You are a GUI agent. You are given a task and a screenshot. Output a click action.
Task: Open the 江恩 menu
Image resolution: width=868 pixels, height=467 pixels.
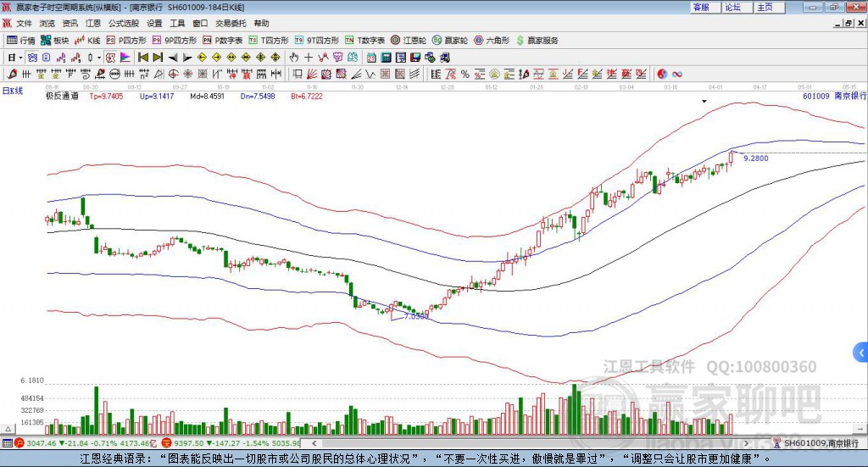pyautogui.click(x=93, y=23)
